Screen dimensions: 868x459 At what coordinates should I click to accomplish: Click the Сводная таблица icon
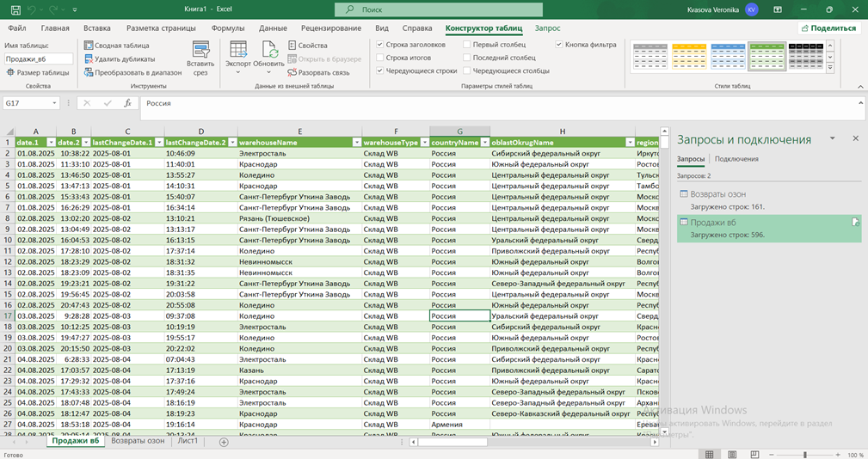(x=88, y=46)
